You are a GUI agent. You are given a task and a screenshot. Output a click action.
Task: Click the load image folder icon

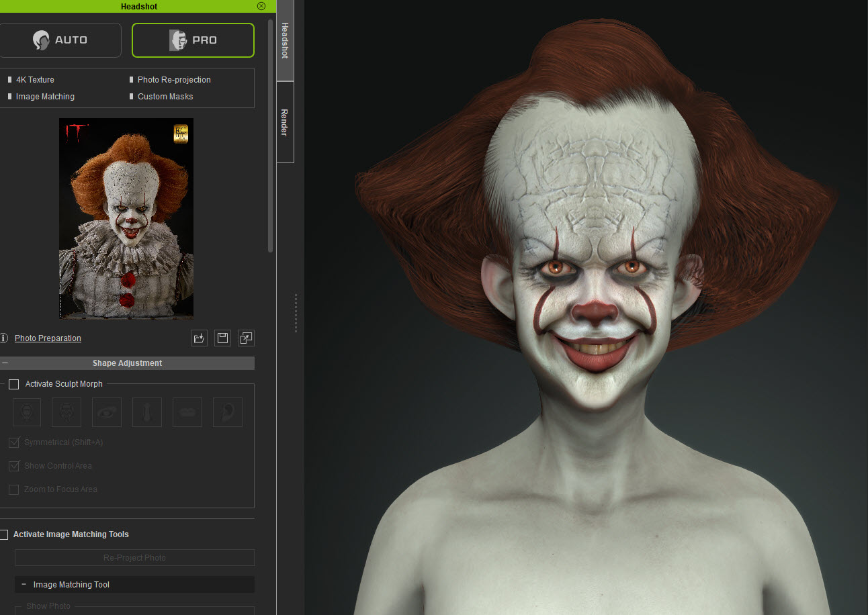point(199,338)
